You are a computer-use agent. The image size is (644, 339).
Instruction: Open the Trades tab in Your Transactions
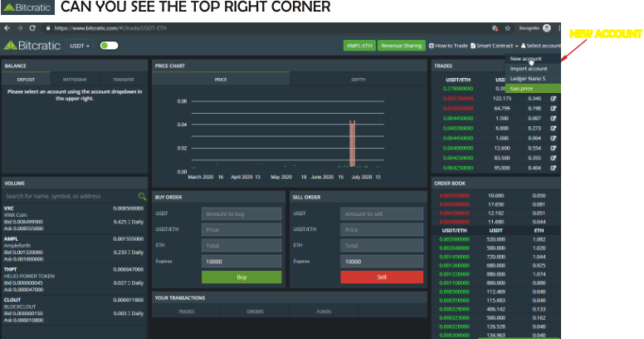[187, 312]
